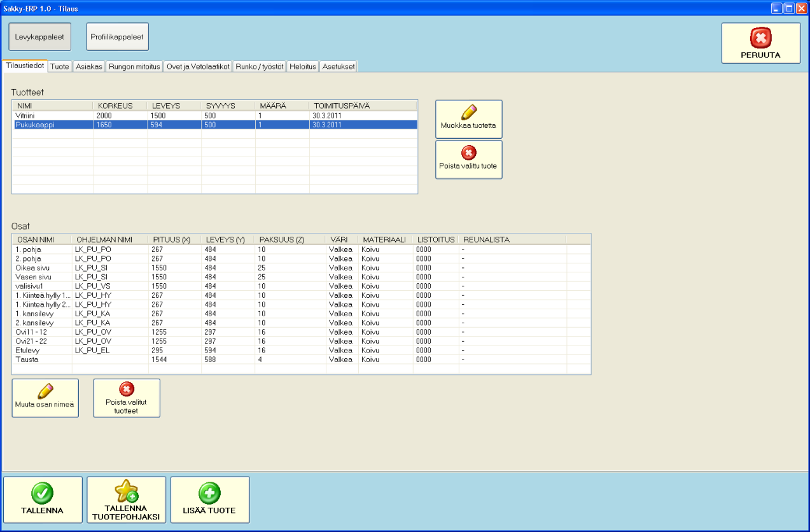Open the Asetukset tab
Screen dimensions: 810x532
point(338,66)
